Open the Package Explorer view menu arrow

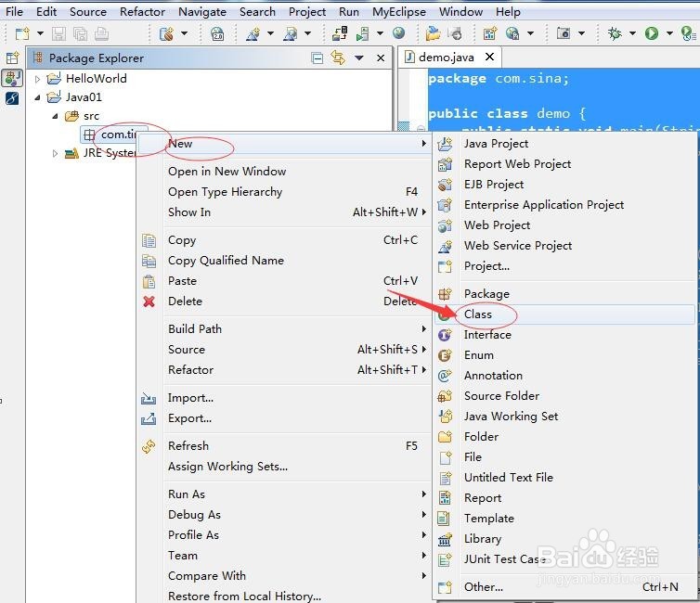[x=359, y=58]
